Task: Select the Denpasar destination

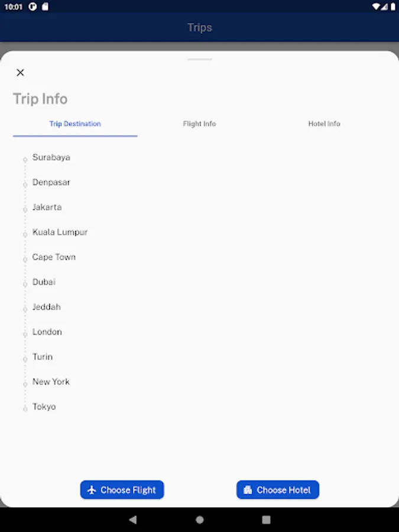Action: pos(51,182)
